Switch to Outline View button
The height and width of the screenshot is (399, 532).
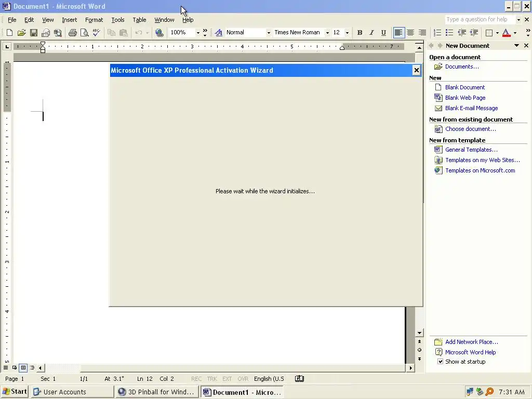(32, 368)
